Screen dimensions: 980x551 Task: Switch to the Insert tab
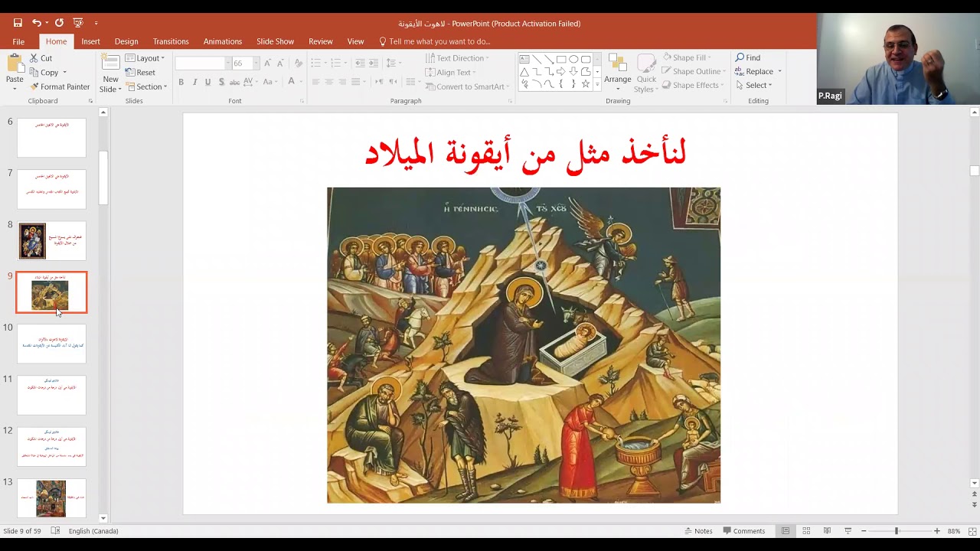90,41
